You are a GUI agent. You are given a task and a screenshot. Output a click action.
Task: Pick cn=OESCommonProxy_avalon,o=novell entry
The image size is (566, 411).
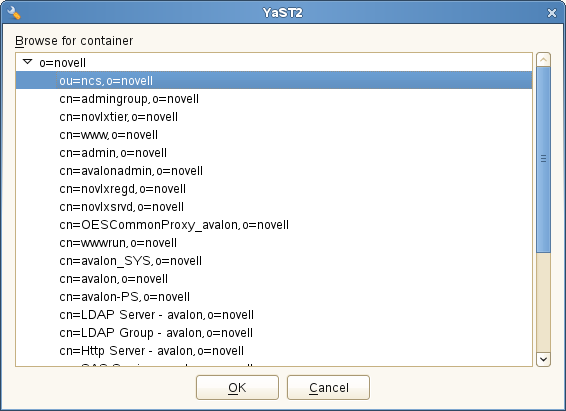point(174,225)
